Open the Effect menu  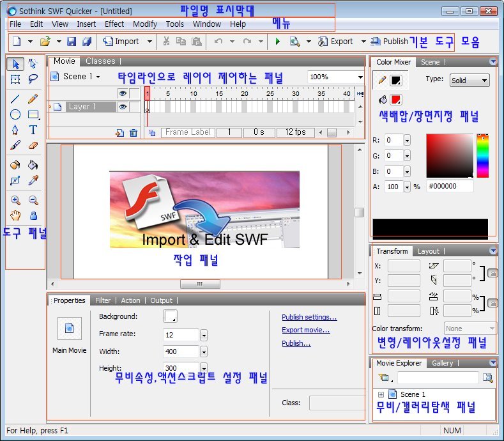point(114,24)
